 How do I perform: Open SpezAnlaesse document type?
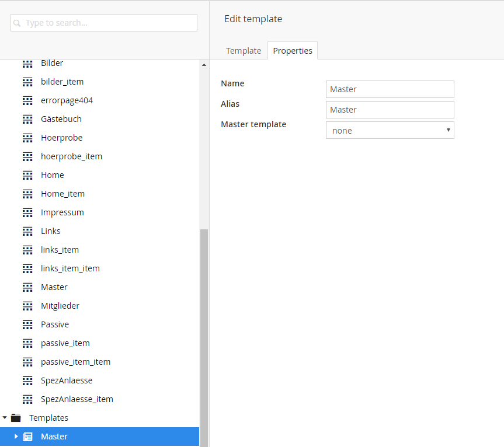67,380
